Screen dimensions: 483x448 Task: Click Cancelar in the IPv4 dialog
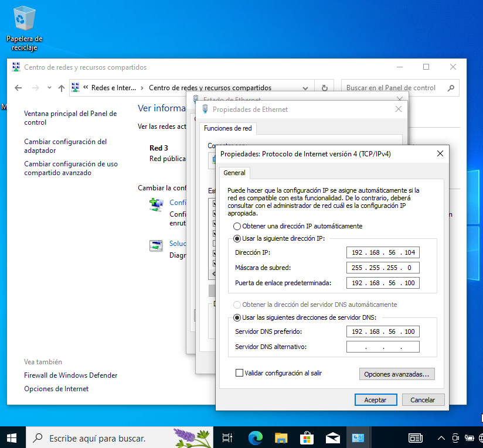click(423, 400)
